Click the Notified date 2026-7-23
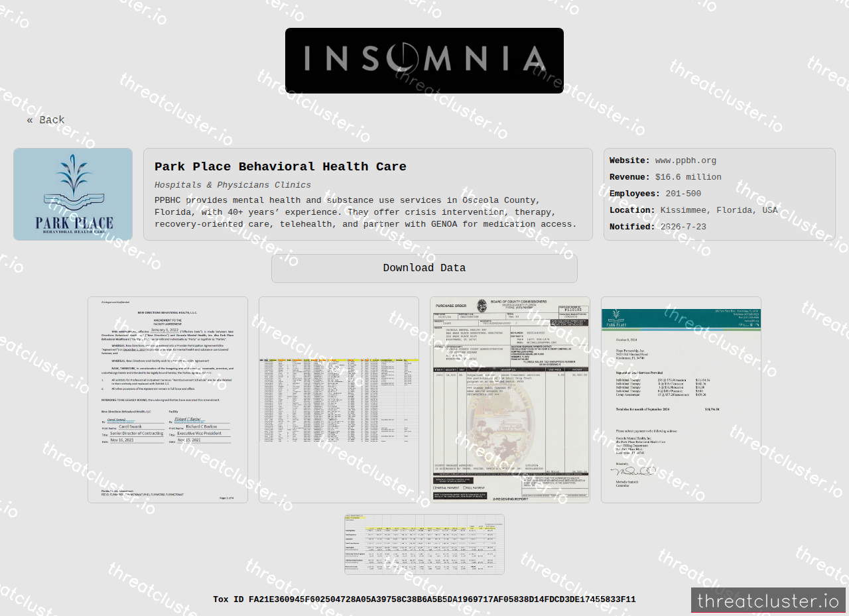Screen dimensions: 849x616 coord(683,227)
